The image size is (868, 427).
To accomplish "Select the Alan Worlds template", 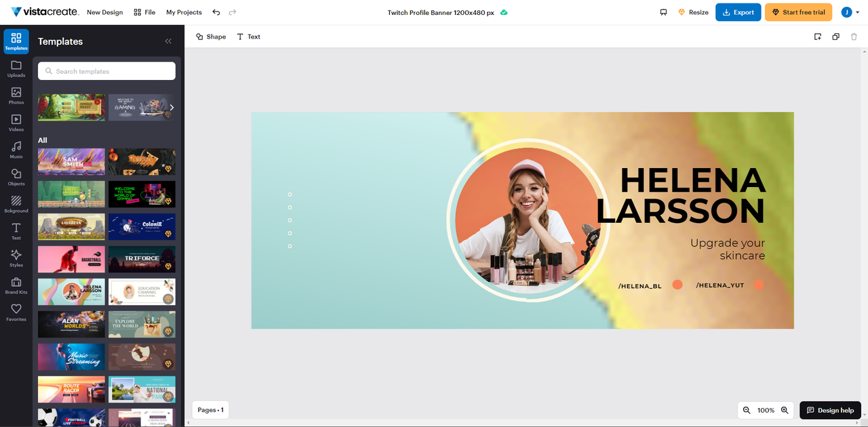I will (x=71, y=324).
